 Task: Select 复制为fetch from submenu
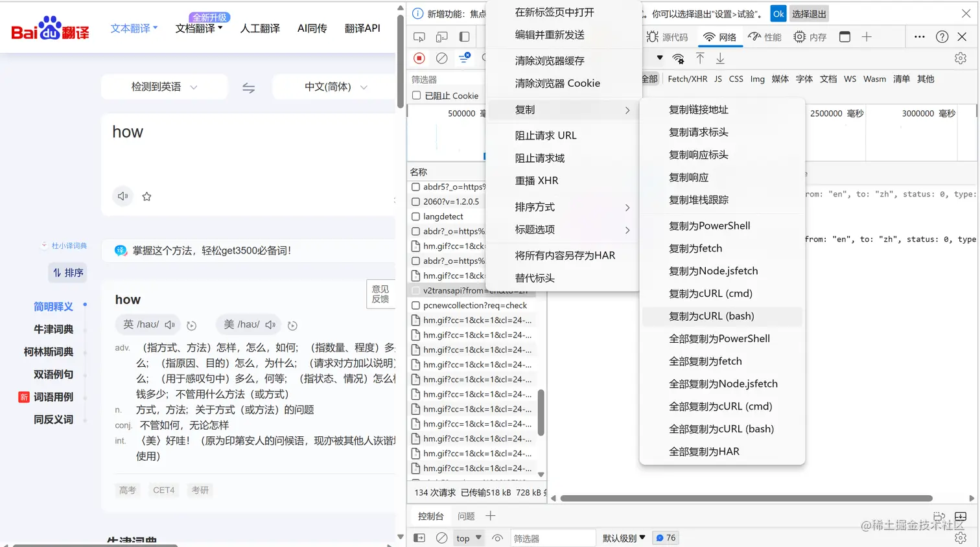coord(722,248)
